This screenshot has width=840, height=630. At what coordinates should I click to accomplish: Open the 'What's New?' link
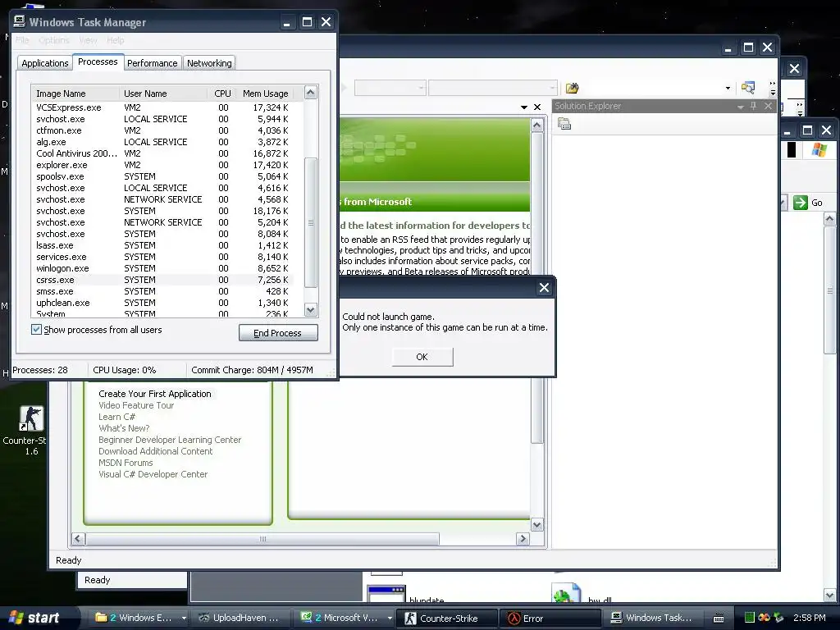(124, 428)
